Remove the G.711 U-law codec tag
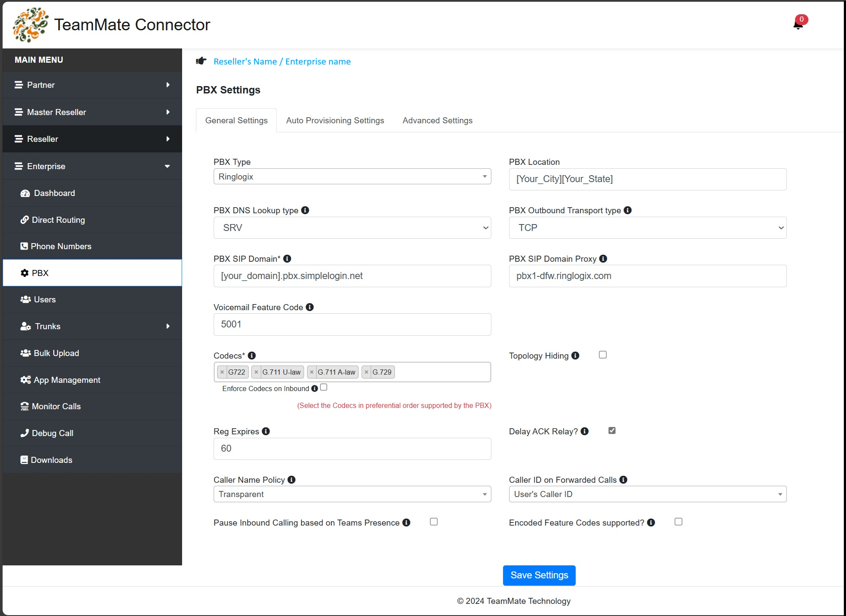This screenshot has width=846, height=616. tap(256, 372)
